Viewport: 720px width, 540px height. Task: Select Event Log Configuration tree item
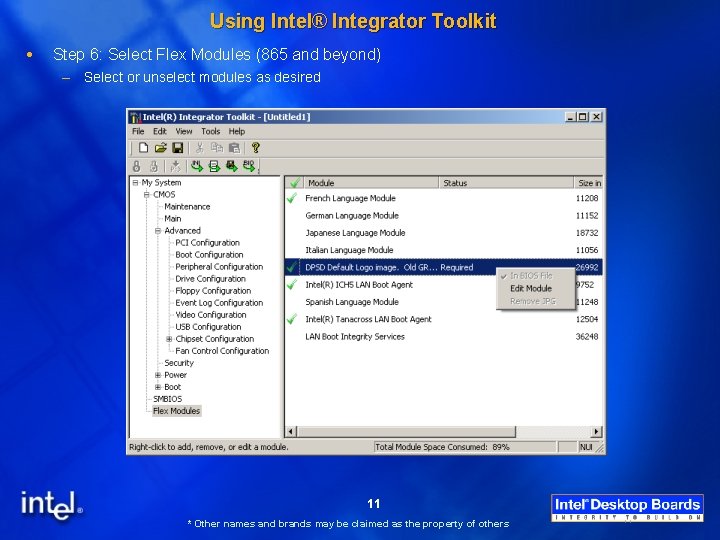pos(219,303)
